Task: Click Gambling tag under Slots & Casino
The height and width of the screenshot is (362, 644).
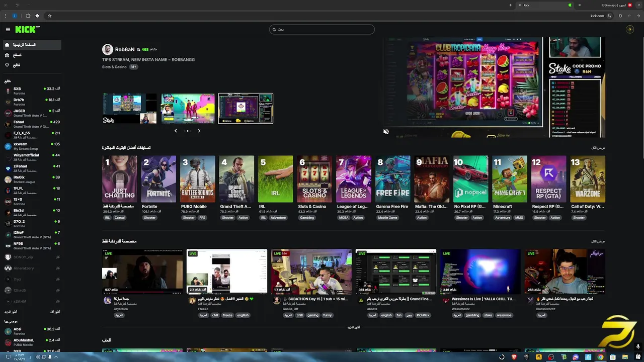Action: pyautogui.click(x=307, y=218)
